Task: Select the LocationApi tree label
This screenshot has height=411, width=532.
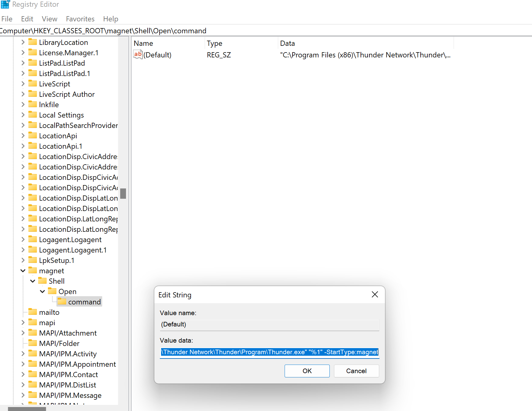Action: pyautogui.click(x=58, y=136)
